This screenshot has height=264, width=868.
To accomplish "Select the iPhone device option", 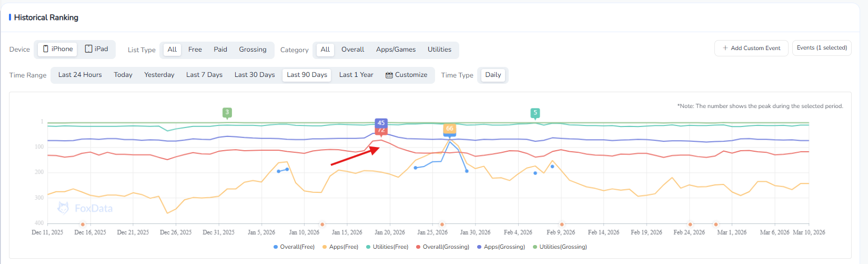I will (57, 49).
